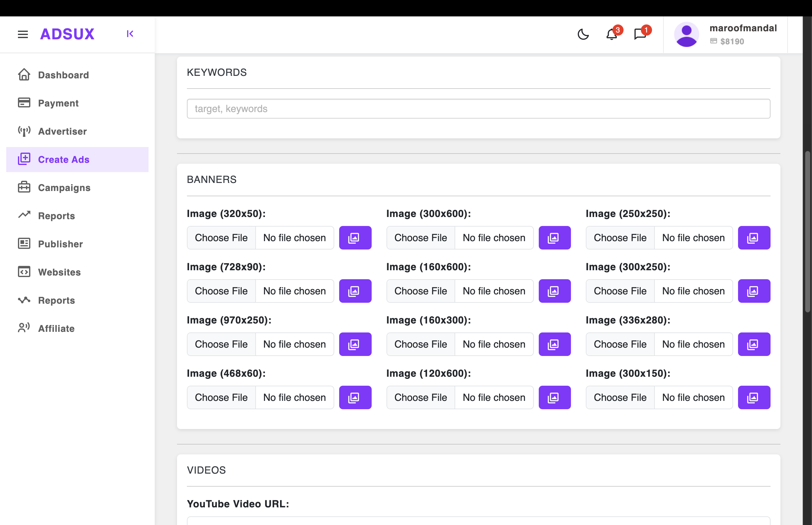Open notifications bell with 3 badge

(612, 34)
